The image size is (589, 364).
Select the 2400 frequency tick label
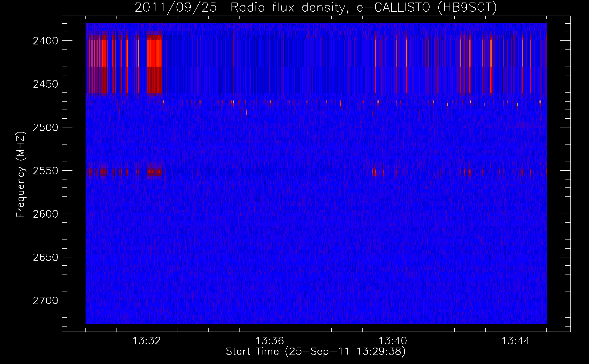[x=46, y=41]
